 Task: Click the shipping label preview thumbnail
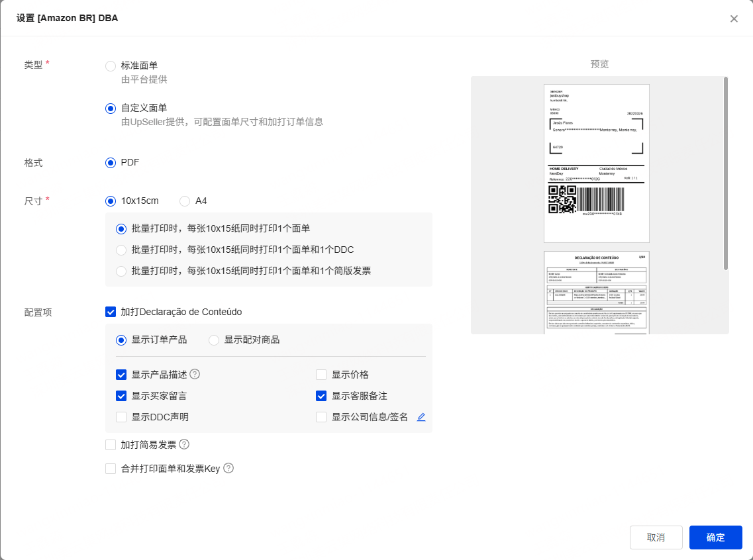(x=596, y=163)
